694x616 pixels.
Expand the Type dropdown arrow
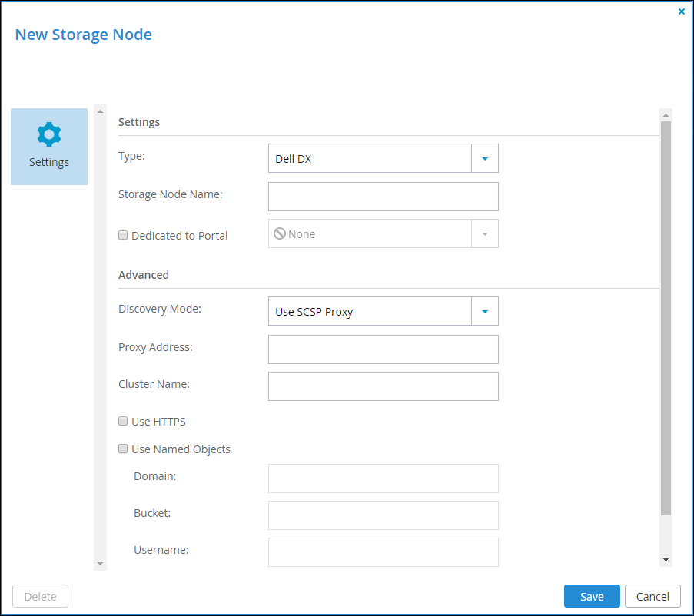click(x=485, y=158)
